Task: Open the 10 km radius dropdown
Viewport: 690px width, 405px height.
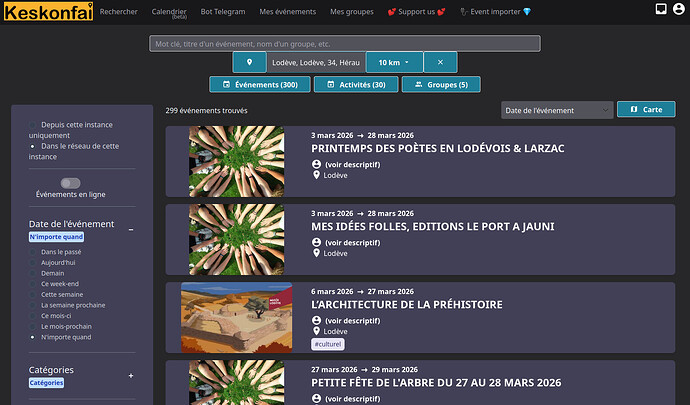Action: coord(394,62)
